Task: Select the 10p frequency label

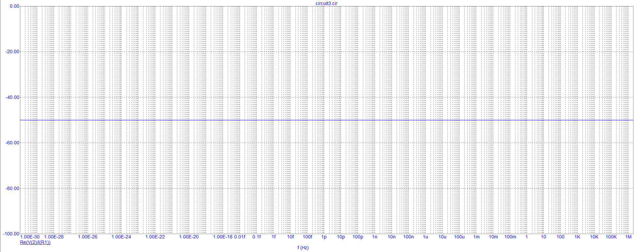Action: pos(341,237)
